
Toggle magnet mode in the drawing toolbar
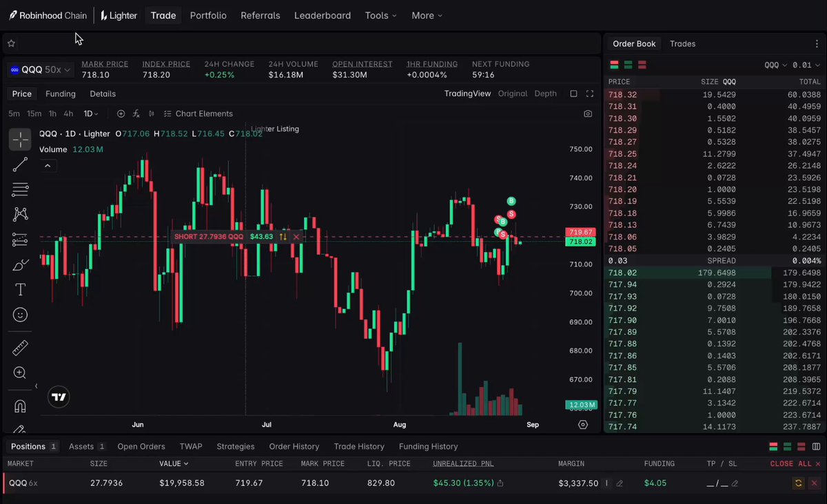tap(20, 406)
